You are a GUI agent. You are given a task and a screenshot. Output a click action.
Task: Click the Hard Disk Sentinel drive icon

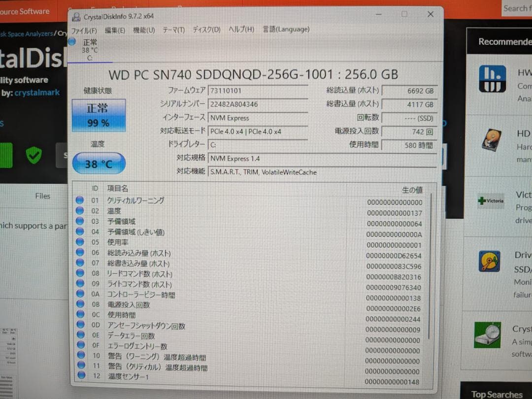(x=491, y=139)
